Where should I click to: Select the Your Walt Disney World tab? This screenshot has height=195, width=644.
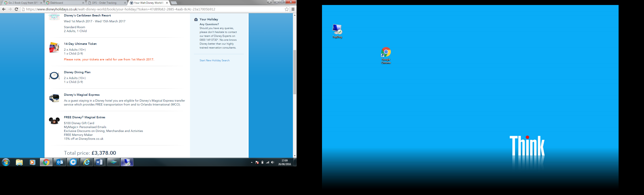point(149,3)
